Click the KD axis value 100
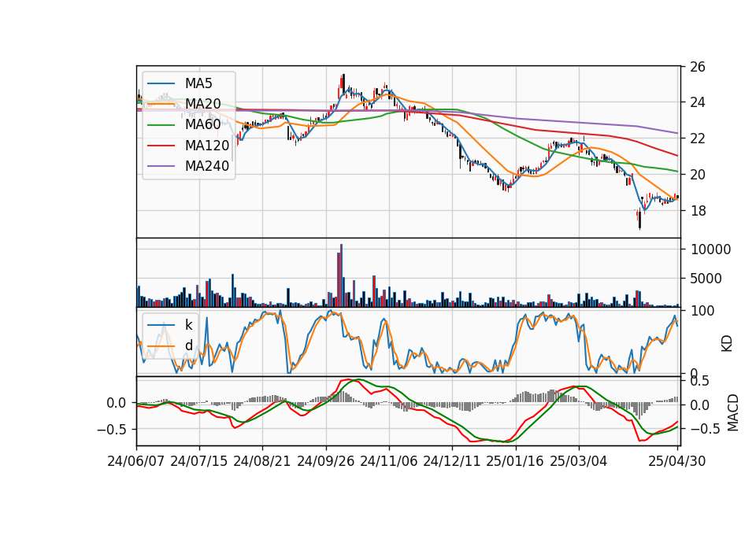 click(702, 311)
